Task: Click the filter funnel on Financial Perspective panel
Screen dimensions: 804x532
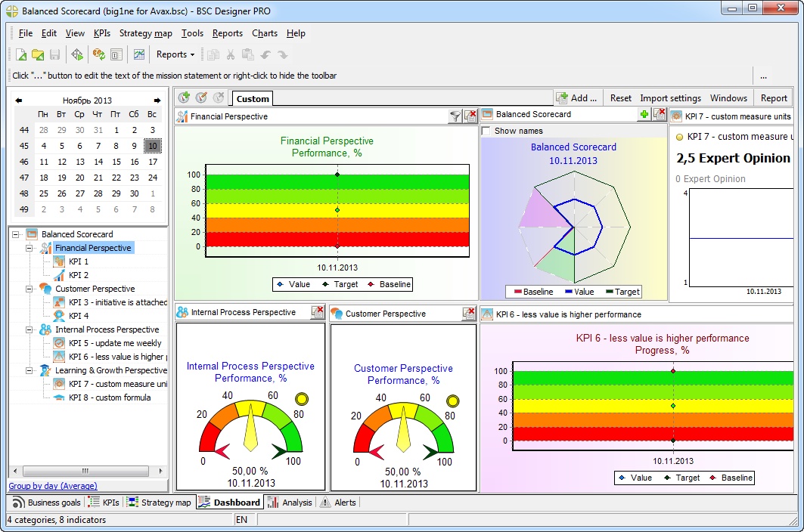Action: click(x=455, y=116)
